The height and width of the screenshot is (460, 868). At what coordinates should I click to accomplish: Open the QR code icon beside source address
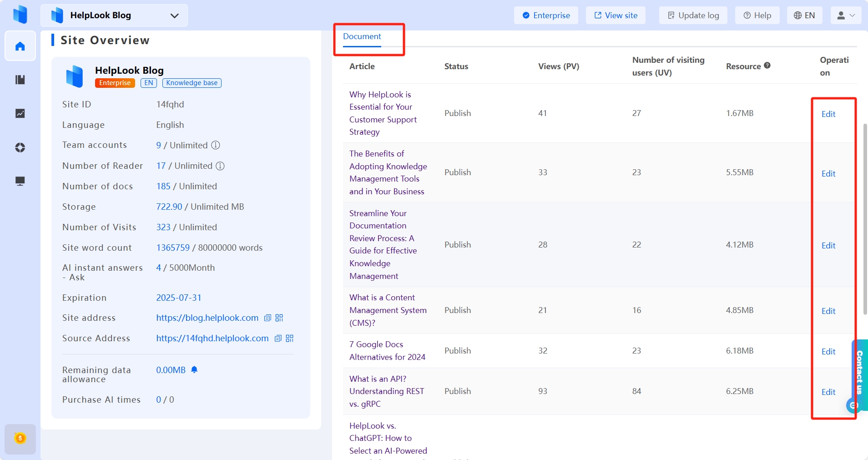290,339
